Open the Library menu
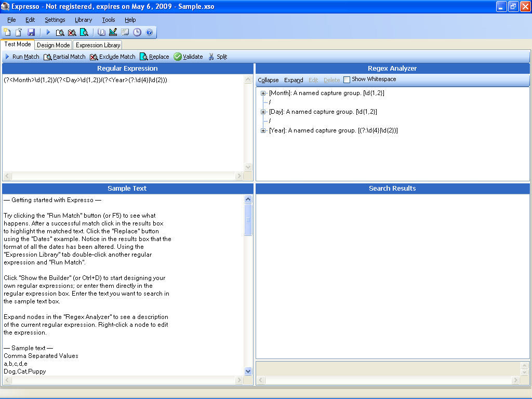 pyautogui.click(x=83, y=20)
